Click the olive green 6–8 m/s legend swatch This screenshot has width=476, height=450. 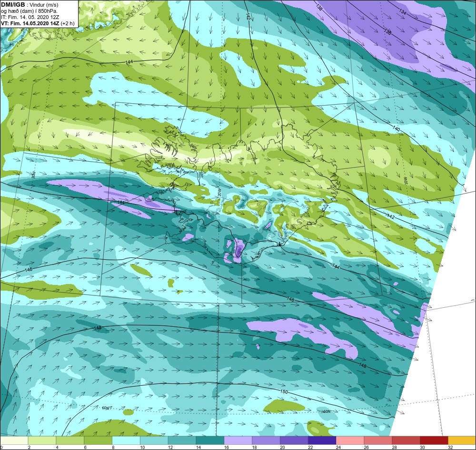[x=98, y=440]
